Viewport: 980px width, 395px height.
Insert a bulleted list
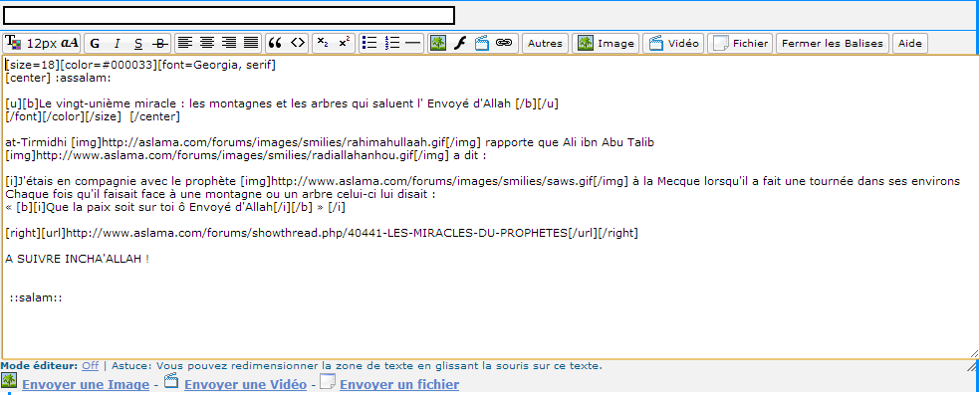click(370, 43)
